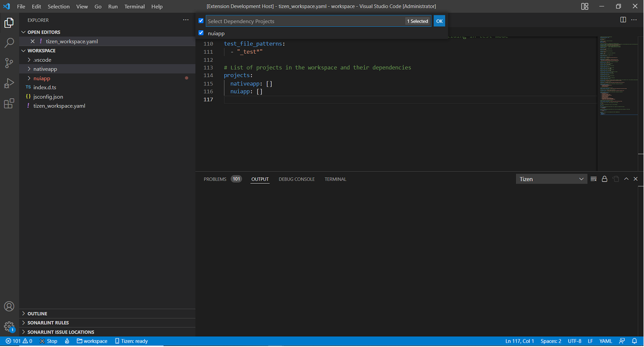
Task: Expand the .vscode folder
Action: tap(43, 59)
